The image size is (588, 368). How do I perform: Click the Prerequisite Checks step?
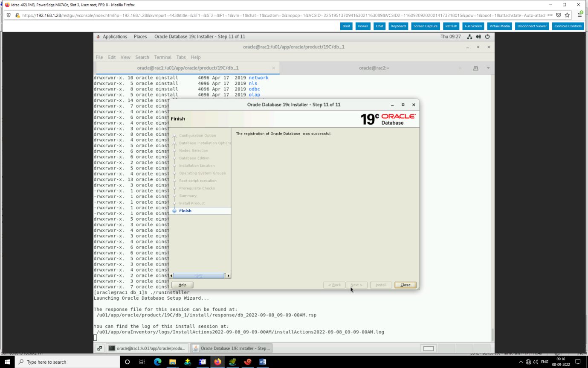coord(197,188)
